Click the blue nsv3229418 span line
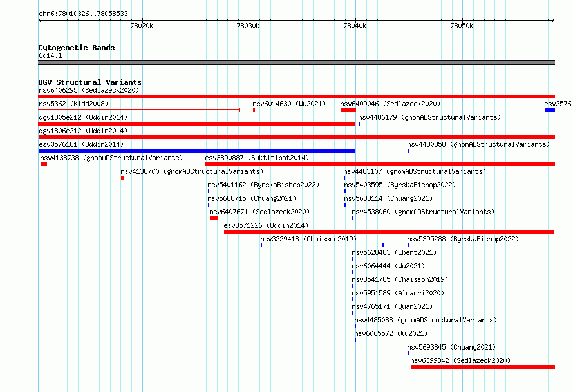 [x=323, y=245]
